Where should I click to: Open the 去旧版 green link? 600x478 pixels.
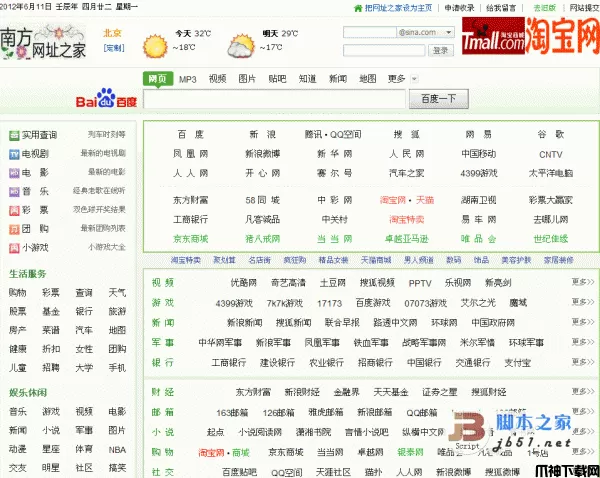point(545,8)
